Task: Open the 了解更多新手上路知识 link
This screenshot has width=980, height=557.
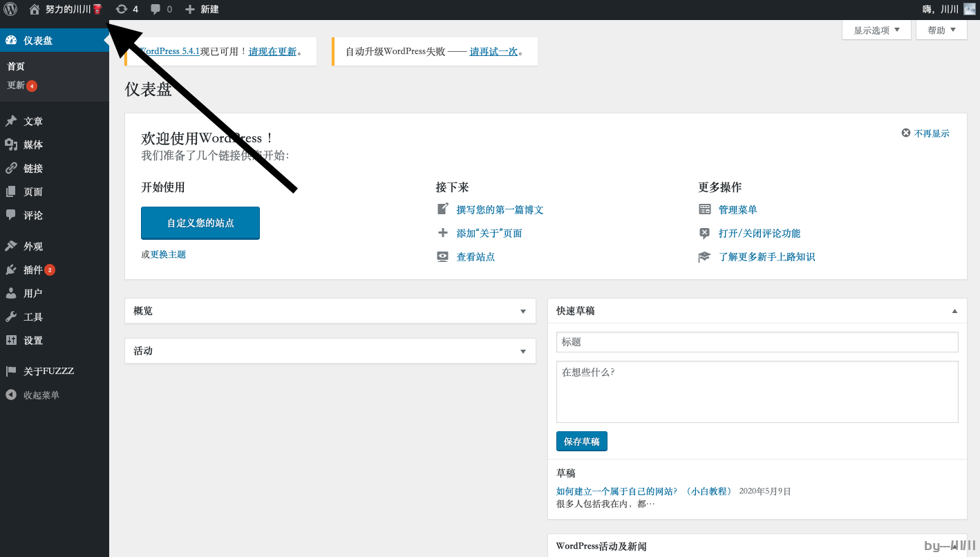Action: [x=767, y=256]
